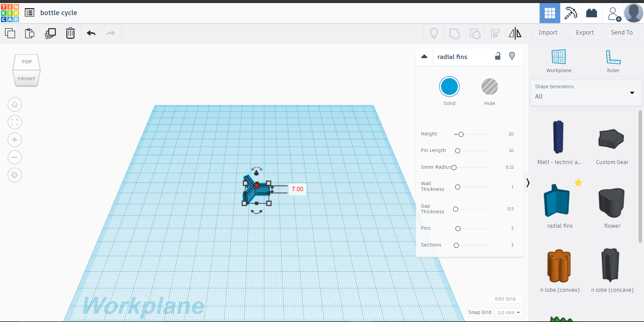Image resolution: width=644 pixels, height=322 pixels.
Task: Switch the radial fins to Hole
Action: [490, 87]
